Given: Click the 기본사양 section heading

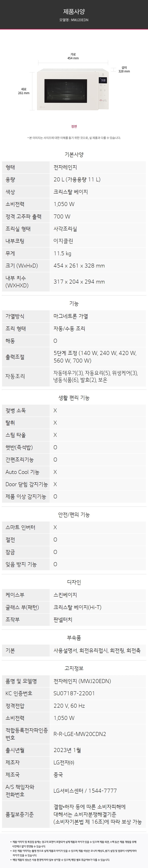Looking at the screenshot, I should [x=74, y=154].
